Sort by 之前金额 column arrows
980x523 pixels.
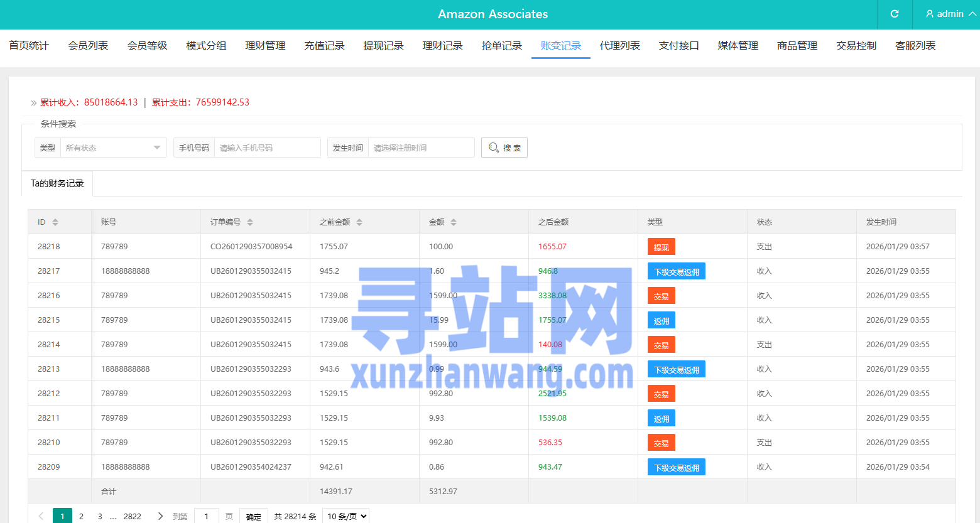(x=359, y=222)
